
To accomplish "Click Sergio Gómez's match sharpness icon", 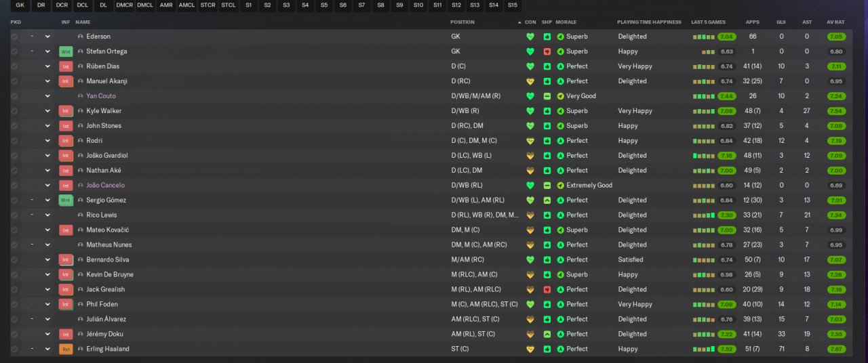I will click(x=547, y=200).
